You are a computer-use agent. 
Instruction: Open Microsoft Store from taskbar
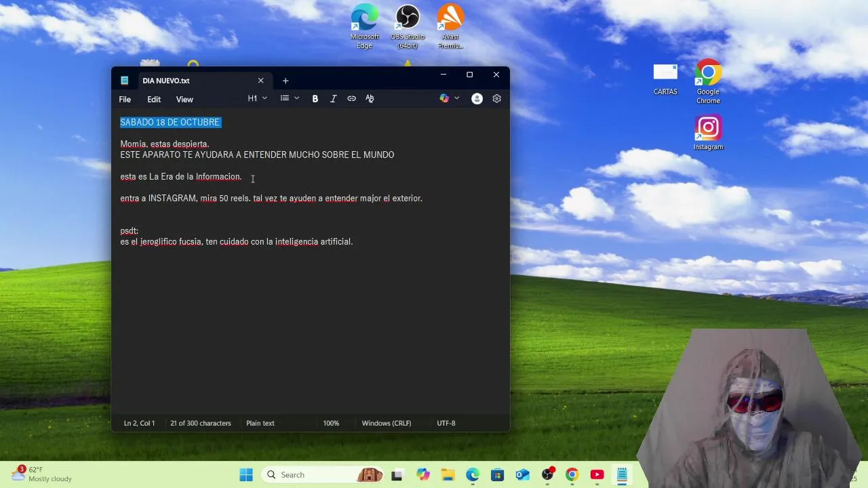coord(498,474)
